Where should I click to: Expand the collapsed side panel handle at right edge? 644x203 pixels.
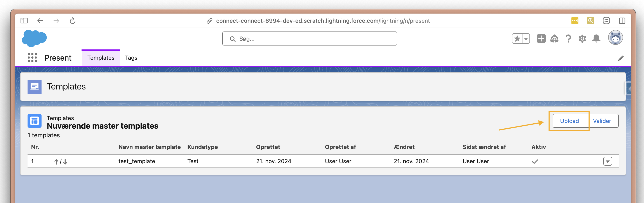click(628, 88)
